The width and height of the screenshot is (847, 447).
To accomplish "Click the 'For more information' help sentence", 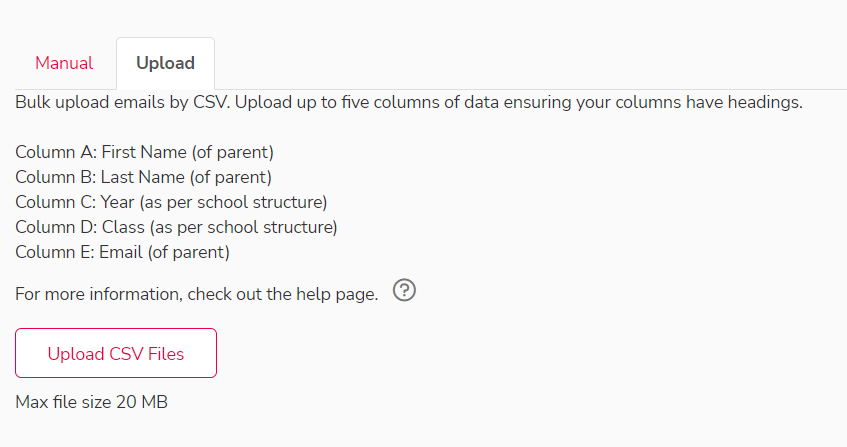I will point(197,294).
